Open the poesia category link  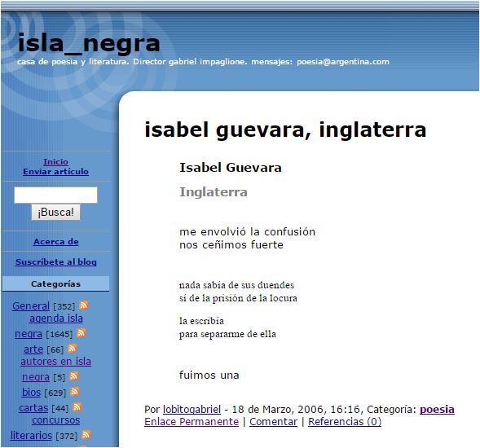[437, 409]
